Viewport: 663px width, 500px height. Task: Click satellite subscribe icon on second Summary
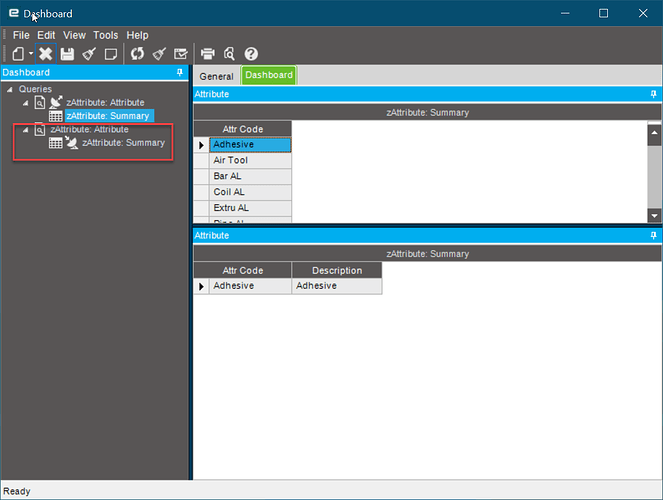pyautogui.click(x=71, y=143)
